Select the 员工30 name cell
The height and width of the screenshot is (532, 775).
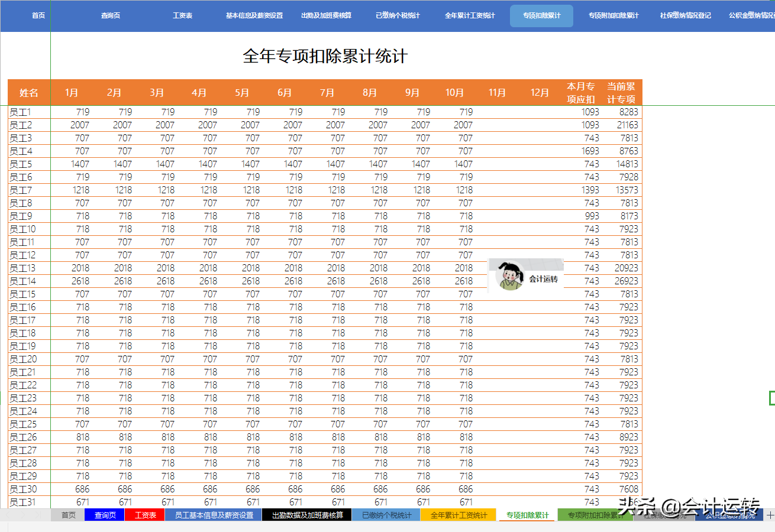(29, 489)
